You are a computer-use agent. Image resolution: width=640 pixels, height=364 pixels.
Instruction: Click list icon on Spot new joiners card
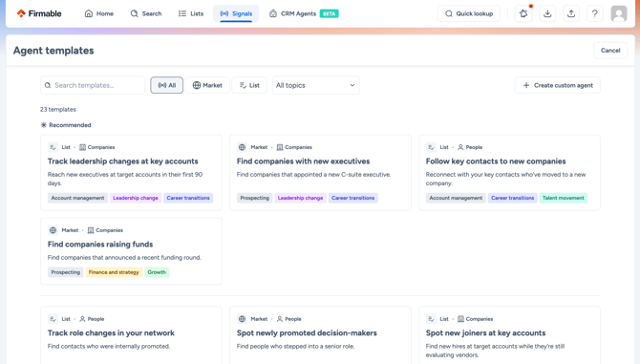(431, 319)
